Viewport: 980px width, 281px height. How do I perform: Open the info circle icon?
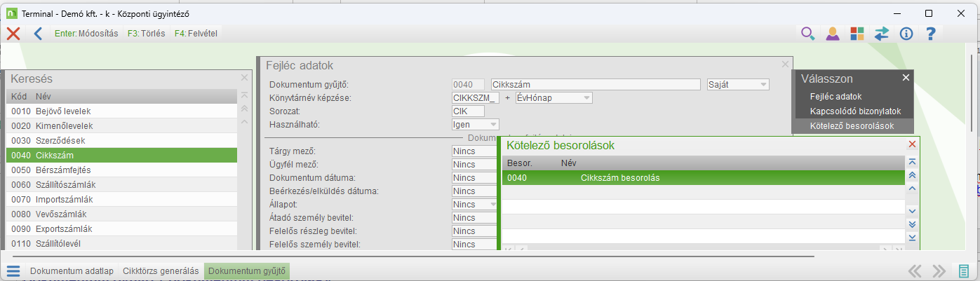[x=906, y=34]
